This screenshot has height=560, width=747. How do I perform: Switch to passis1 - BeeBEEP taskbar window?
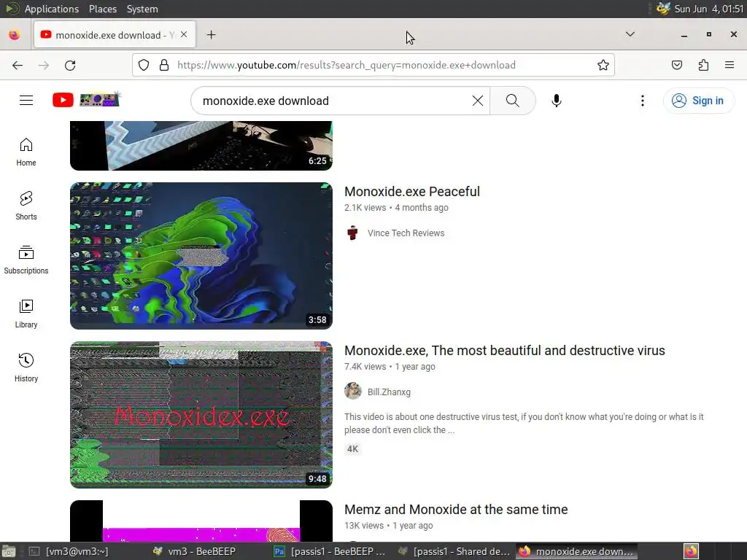point(330,551)
